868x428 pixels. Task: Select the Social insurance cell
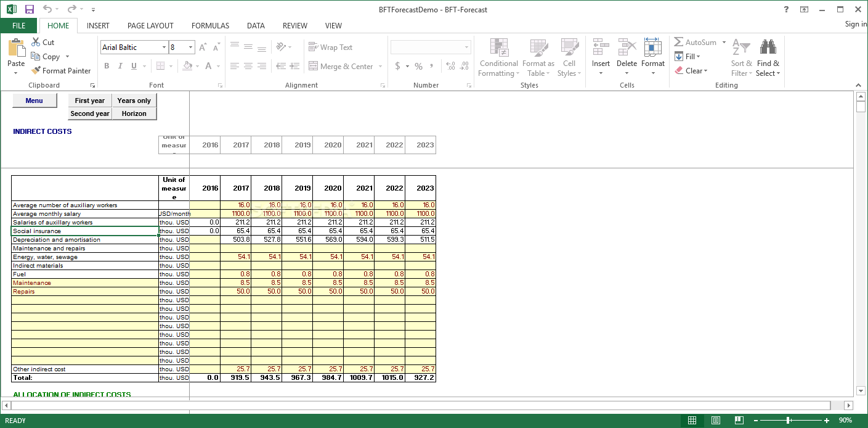click(85, 231)
